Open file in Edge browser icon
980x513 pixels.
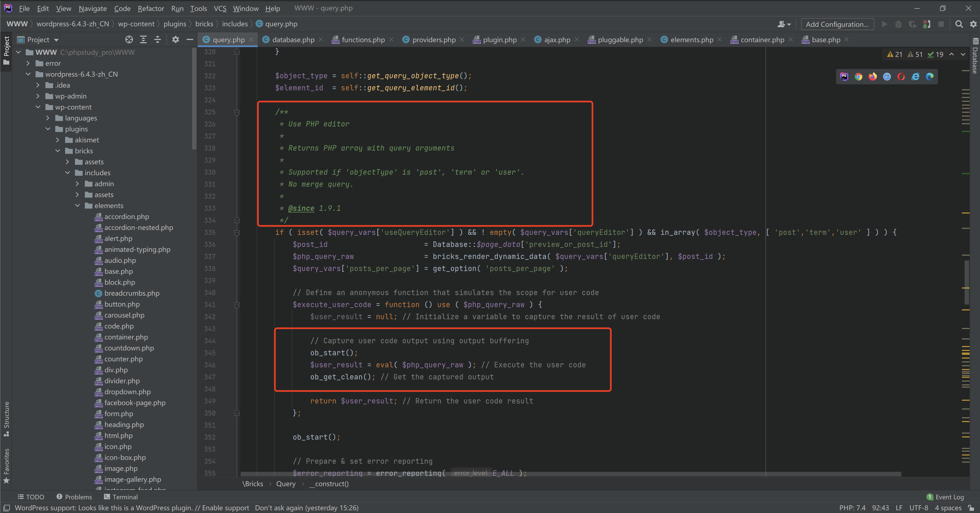pos(929,76)
